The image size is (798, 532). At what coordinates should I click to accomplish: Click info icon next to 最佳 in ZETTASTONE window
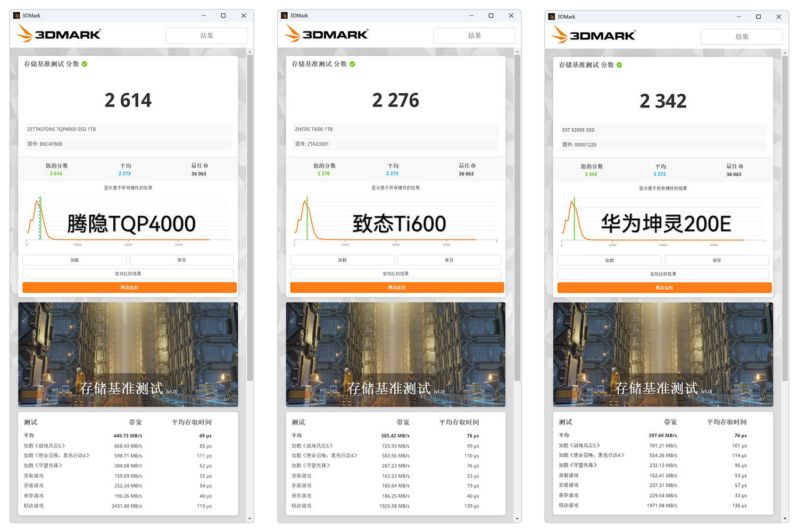click(206, 165)
